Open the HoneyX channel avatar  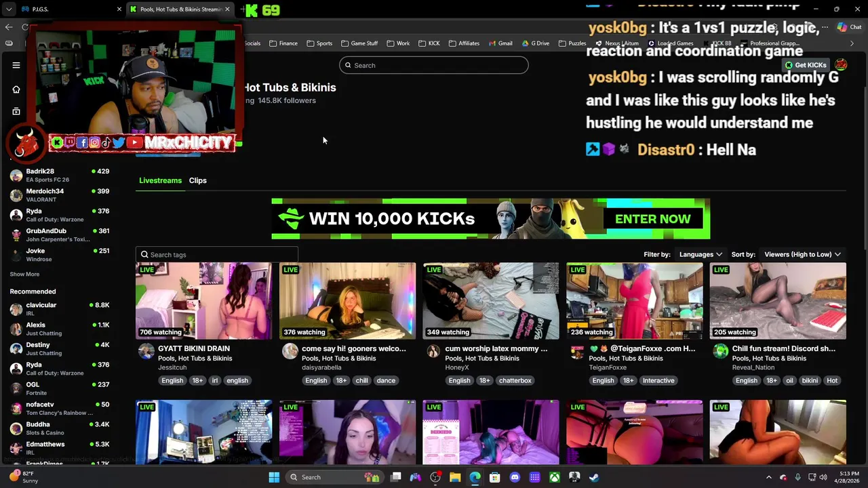point(433,351)
